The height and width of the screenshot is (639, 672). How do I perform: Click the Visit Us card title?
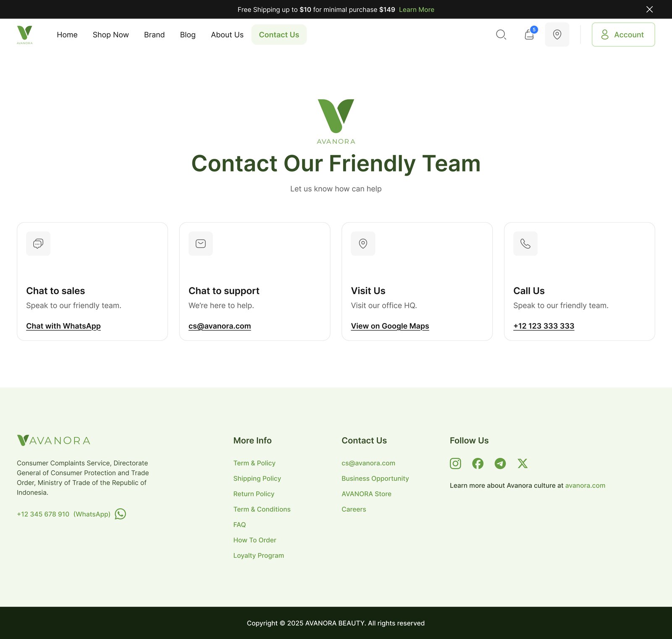368,291
